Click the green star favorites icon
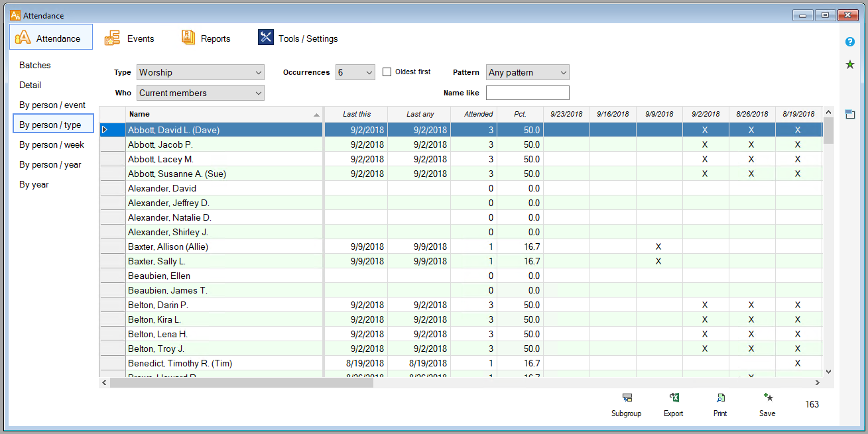 [849, 64]
